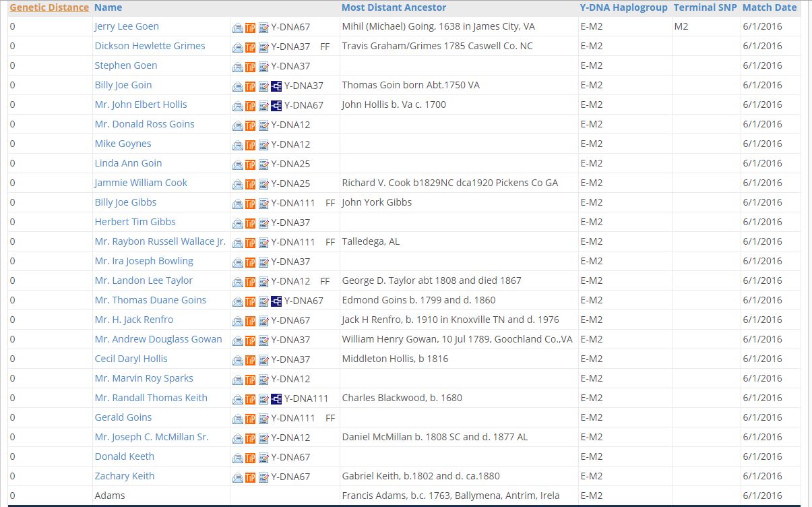
Task: Click the Terminal SNP column header
Action: point(705,7)
